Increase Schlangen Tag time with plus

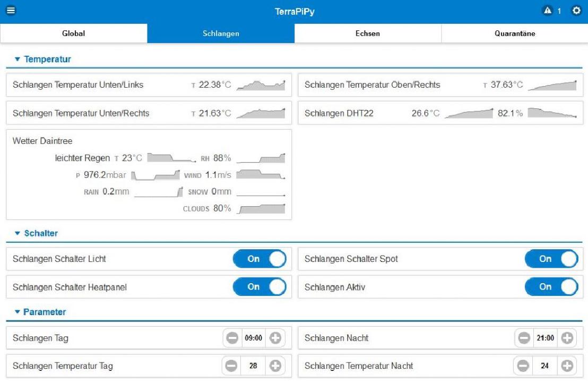point(275,338)
